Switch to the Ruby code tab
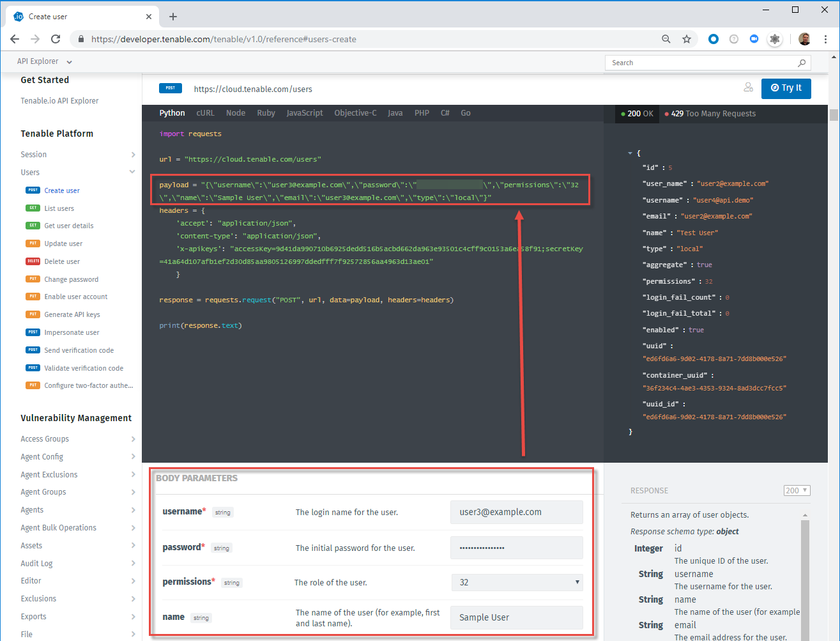The height and width of the screenshot is (641, 840). [266, 113]
